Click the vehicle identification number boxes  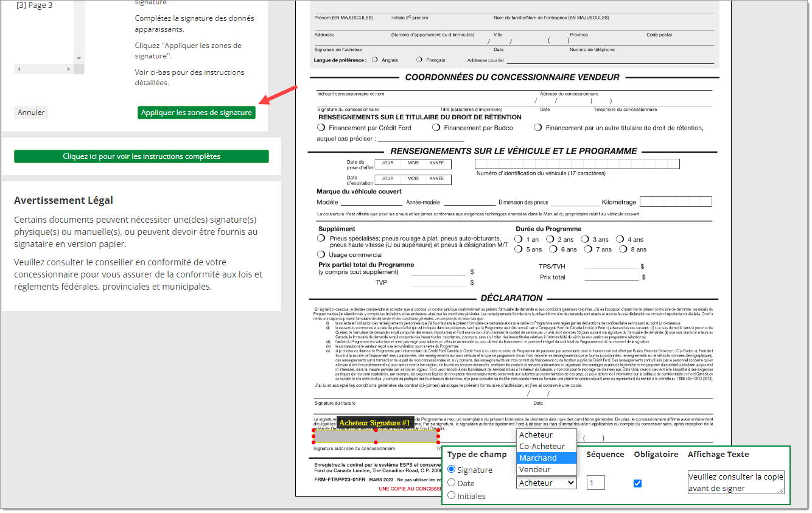[x=577, y=164]
